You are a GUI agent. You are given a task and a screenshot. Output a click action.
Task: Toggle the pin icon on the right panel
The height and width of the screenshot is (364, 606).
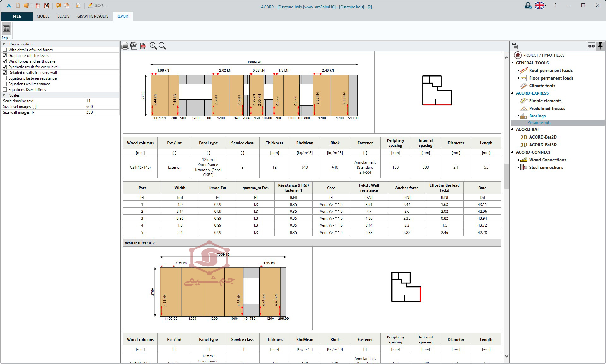(x=600, y=46)
